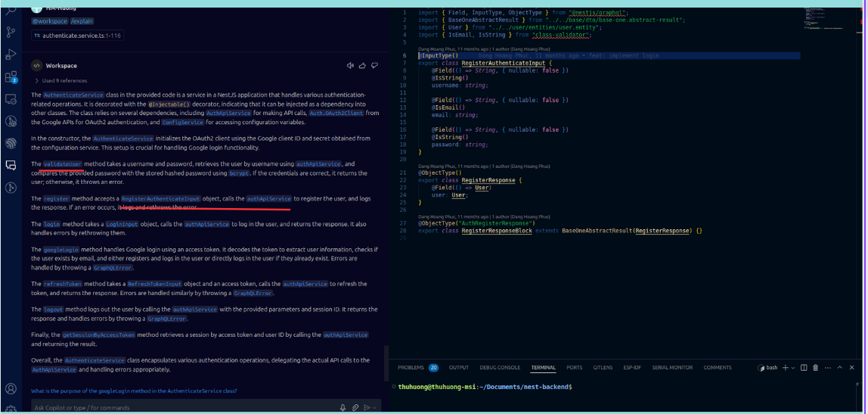The height and width of the screenshot is (414, 868).
Task: Open the Auth.OAuth2Client symbol link
Action: (336, 113)
